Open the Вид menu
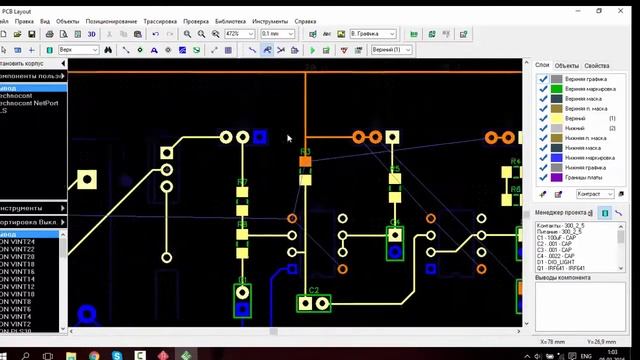 [x=45, y=21]
